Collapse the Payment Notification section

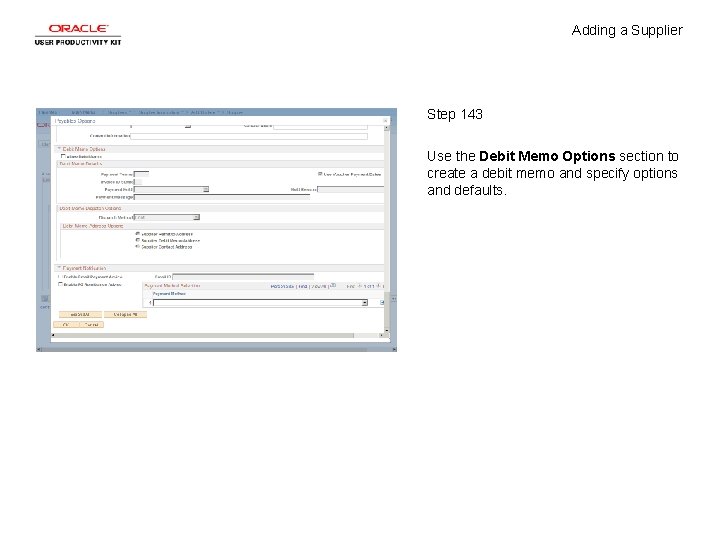pyautogui.click(x=59, y=268)
